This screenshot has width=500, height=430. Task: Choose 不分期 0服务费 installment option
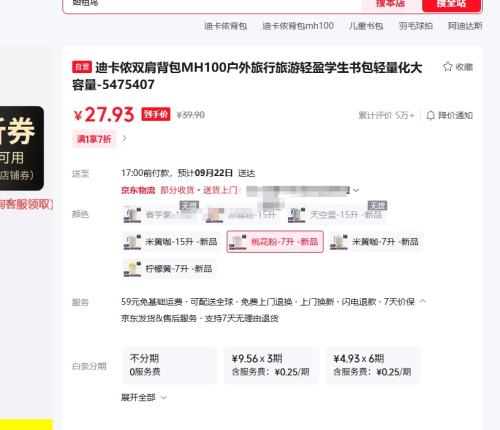[x=170, y=365]
